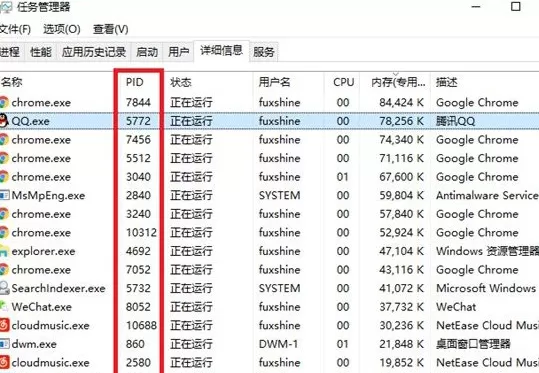Click SYSTEM user for MsMpEng.exe
Screen dimensions: 539x373
point(279,195)
